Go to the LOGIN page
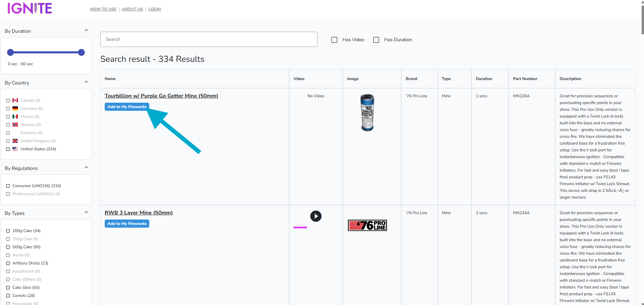The height and width of the screenshot is (305, 644). click(154, 9)
